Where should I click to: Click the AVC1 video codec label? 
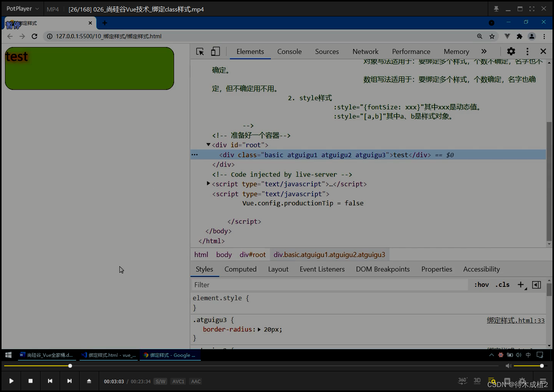point(178,381)
